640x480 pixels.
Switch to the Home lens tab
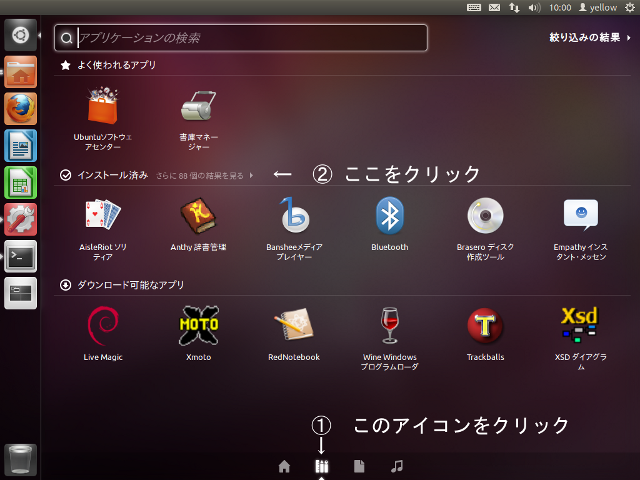pos(284,466)
